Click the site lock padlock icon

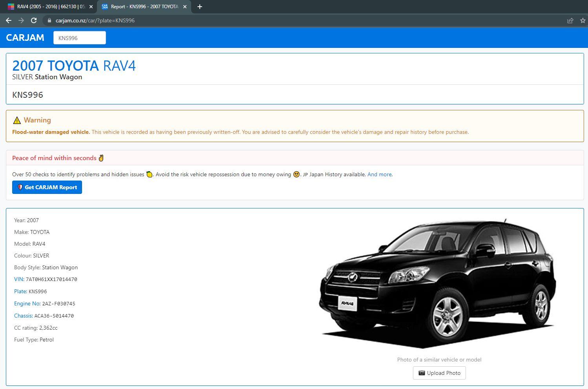(x=49, y=20)
